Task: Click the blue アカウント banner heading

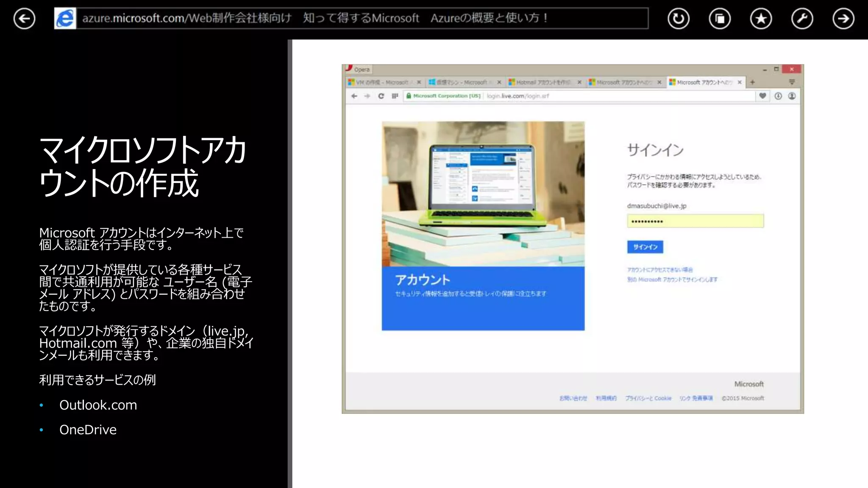Action: coord(423,280)
